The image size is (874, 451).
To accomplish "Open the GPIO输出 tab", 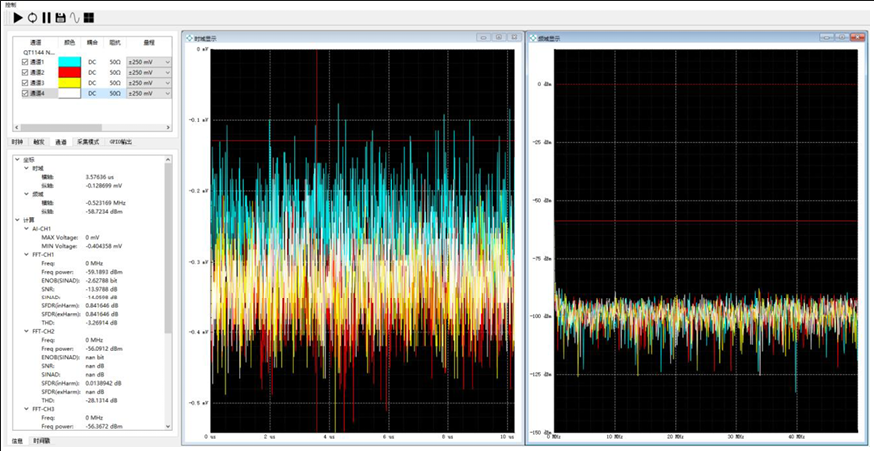I will 120,142.
